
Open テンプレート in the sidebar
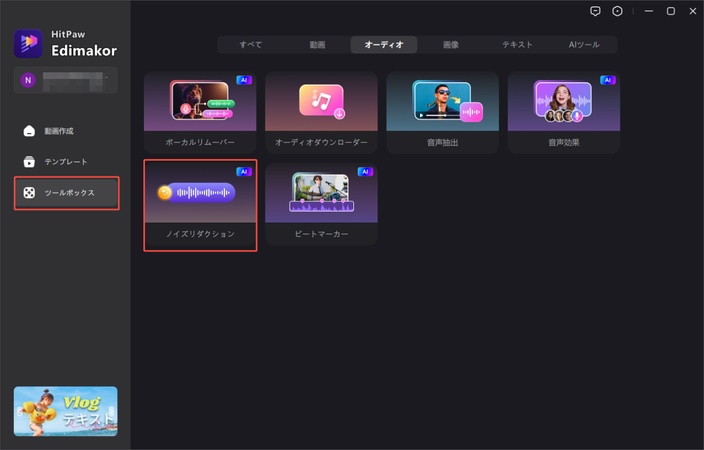66,162
